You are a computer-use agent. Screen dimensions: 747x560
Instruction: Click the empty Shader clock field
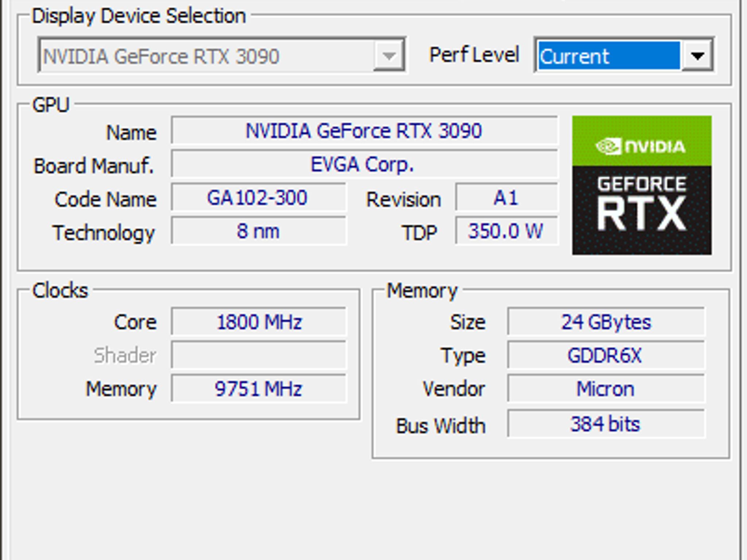coord(258,355)
